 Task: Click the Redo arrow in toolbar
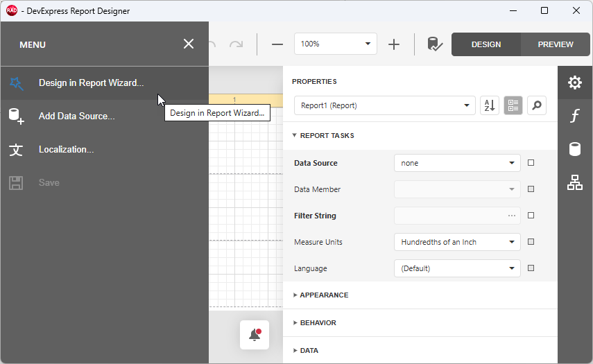(x=237, y=44)
